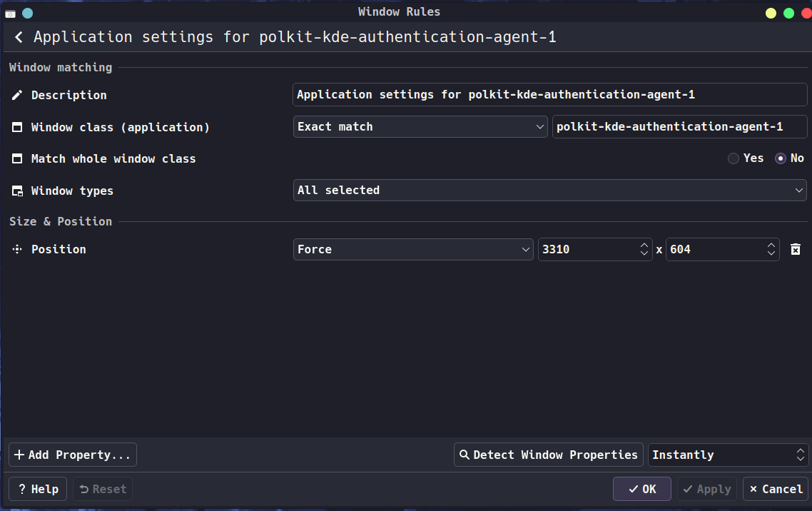Click the title bar app menu icon

pyautogui.click(x=10, y=13)
